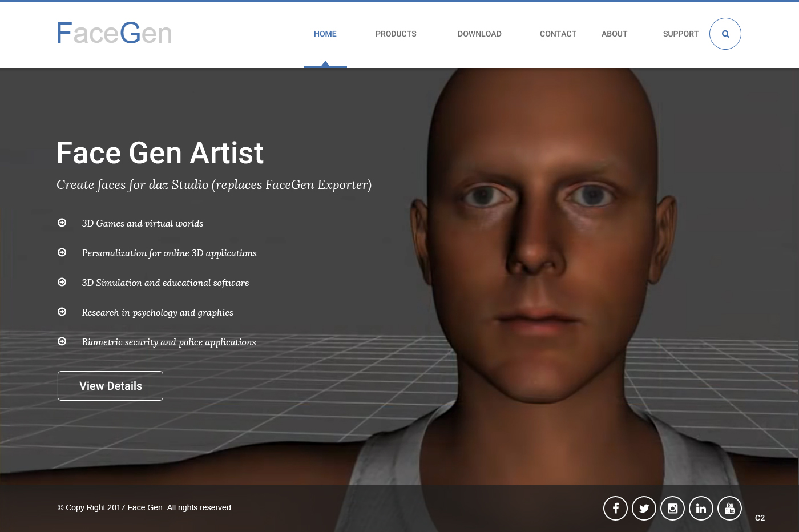This screenshot has height=532, width=799.
Task: Click the arrow icon beside 'Biometric security and police applications'
Action: click(62, 341)
